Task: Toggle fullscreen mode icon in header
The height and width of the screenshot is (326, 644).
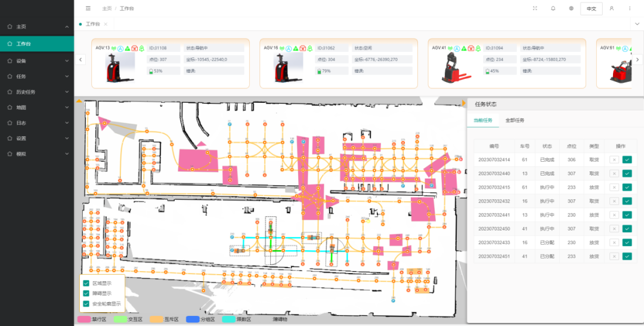Action: [535, 8]
